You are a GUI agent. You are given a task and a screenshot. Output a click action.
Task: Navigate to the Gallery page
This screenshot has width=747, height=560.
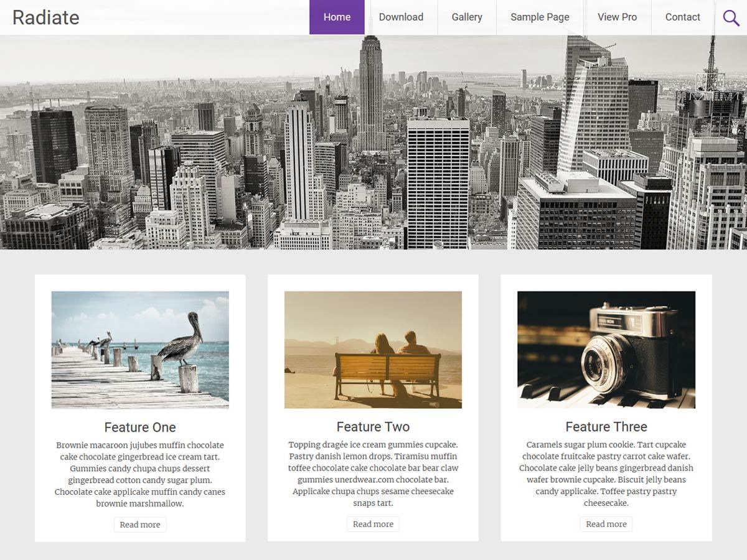(x=466, y=17)
